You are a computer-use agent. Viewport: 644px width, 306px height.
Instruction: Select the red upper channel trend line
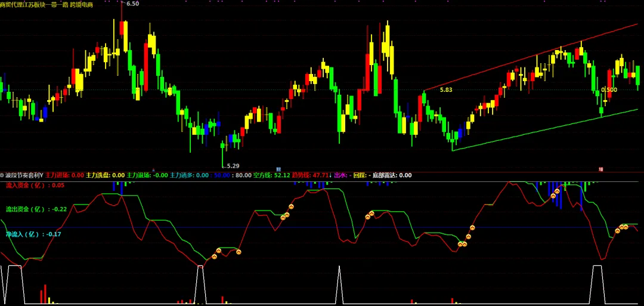(531, 57)
